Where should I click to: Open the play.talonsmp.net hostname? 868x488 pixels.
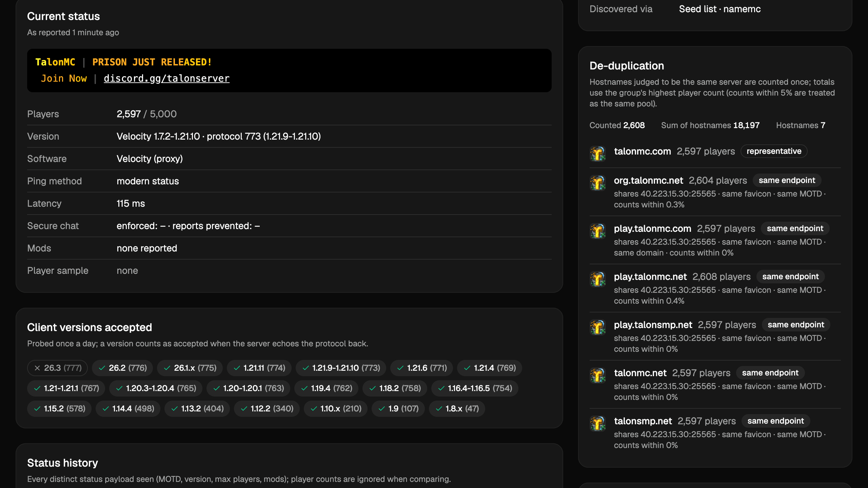tap(653, 325)
